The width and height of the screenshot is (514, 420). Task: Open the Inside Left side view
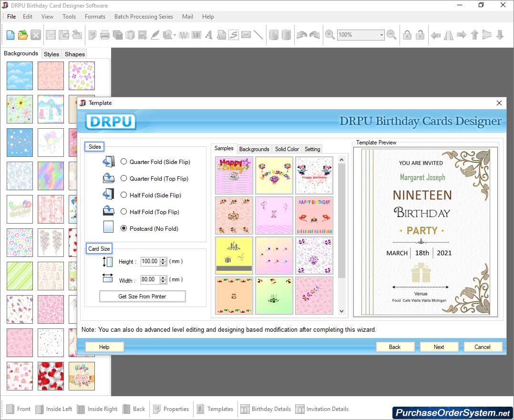coord(54,409)
